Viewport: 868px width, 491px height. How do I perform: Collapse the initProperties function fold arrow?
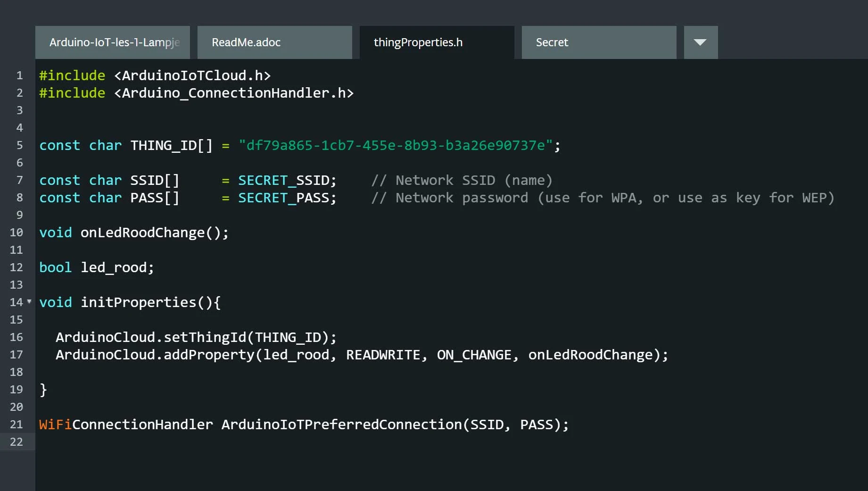click(29, 301)
